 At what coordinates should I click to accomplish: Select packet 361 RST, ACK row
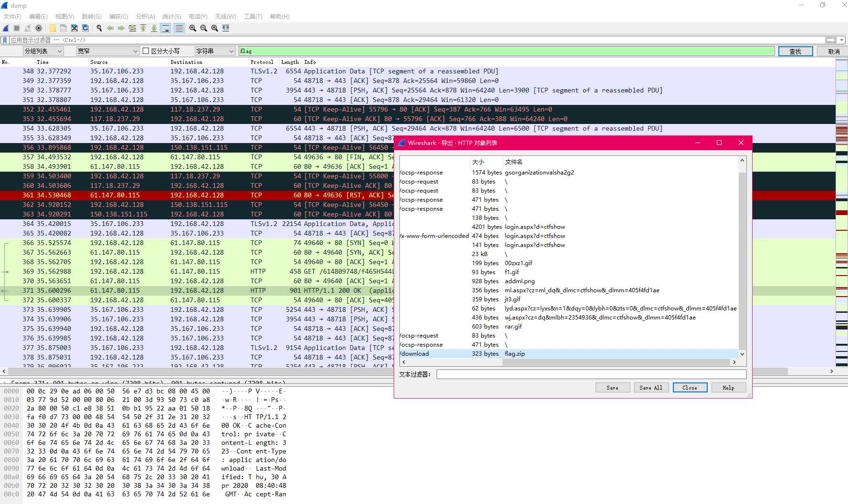pos(197,195)
